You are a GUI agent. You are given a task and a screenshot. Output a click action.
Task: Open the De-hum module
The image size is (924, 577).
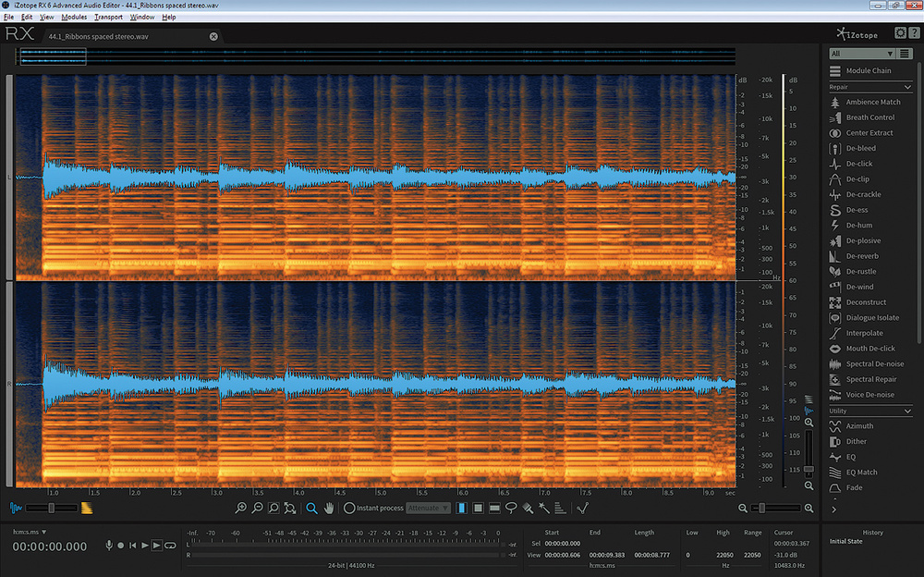(852, 225)
